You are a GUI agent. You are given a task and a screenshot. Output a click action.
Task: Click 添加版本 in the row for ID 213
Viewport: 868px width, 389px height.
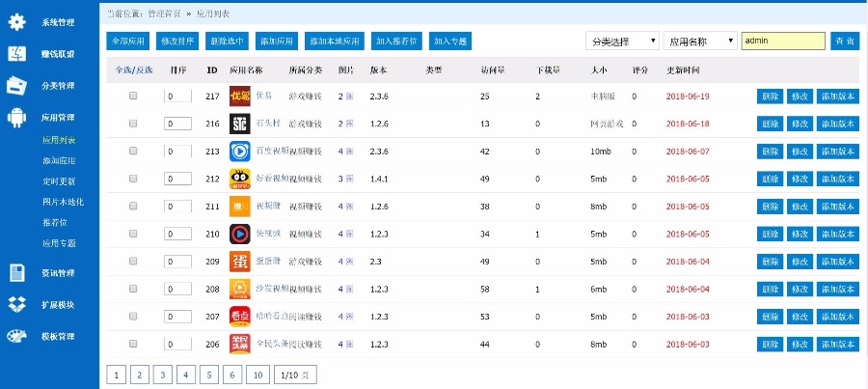point(837,152)
